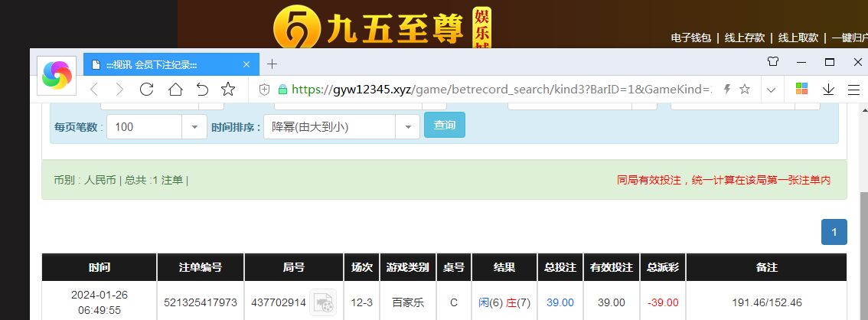Click the video replay icon next to 437702914
This screenshot has height=320, width=868.
coord(323,302)
